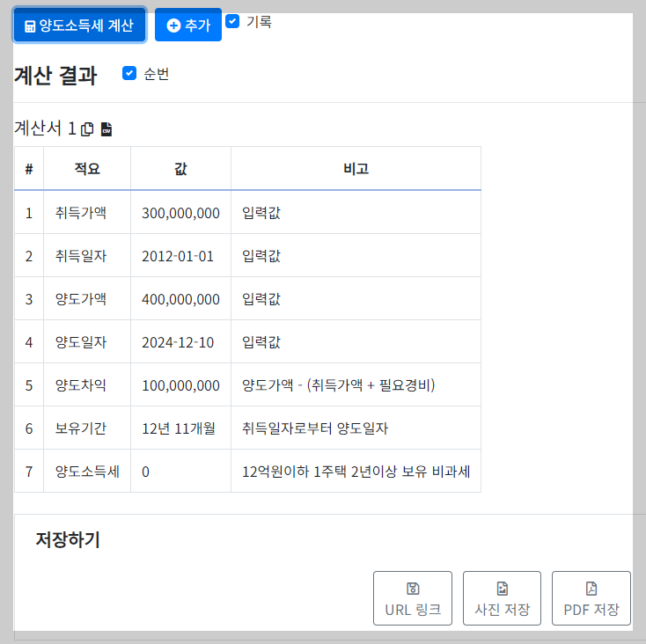
Task: Click the 저장하기 heading
Action: tap(68, 539)
